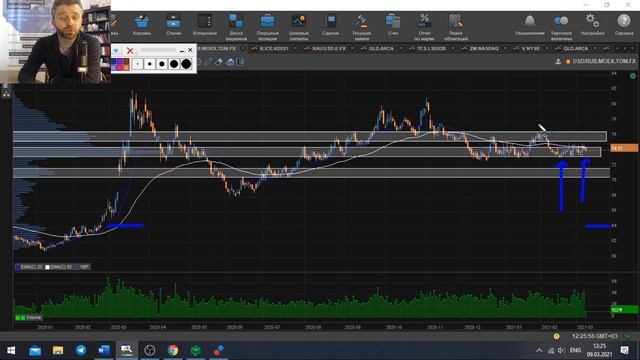Expand the drawing toolbox blue dropdown arrow
The width and height of the screenshot is (640, 360).
pos(116,51)
